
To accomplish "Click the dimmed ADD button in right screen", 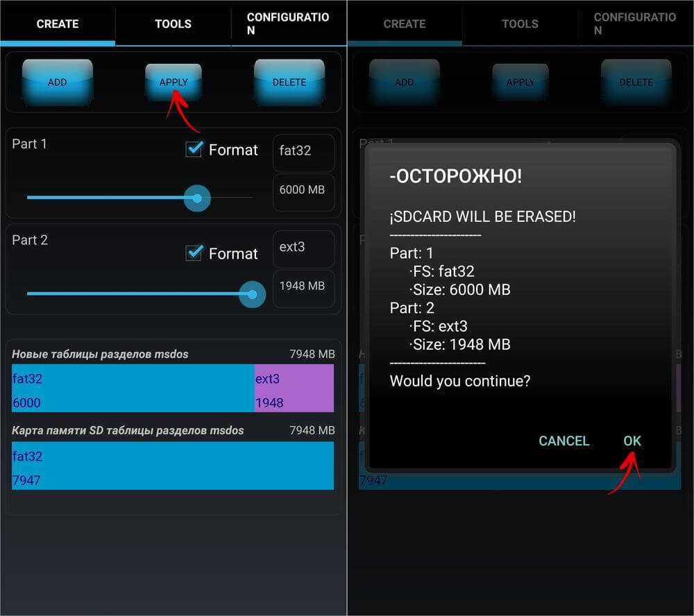I will (405, 83).
